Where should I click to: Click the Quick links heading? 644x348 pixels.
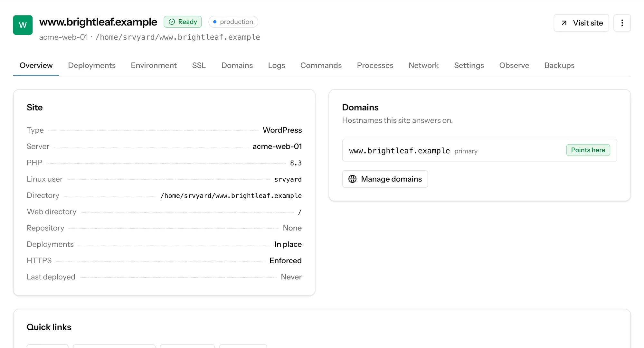click(x=49, y=327)
